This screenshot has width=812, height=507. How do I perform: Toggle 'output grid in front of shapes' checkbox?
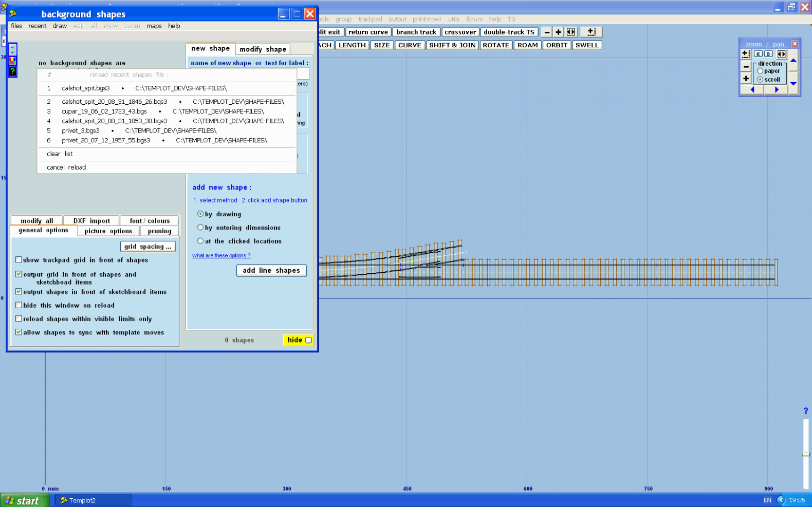click(19, 274)
